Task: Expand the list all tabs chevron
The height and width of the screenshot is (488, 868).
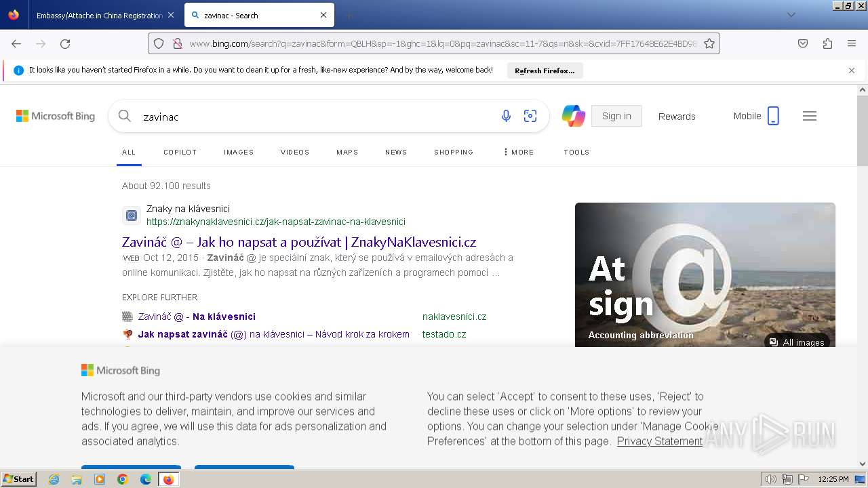Action: coord(791,15)
